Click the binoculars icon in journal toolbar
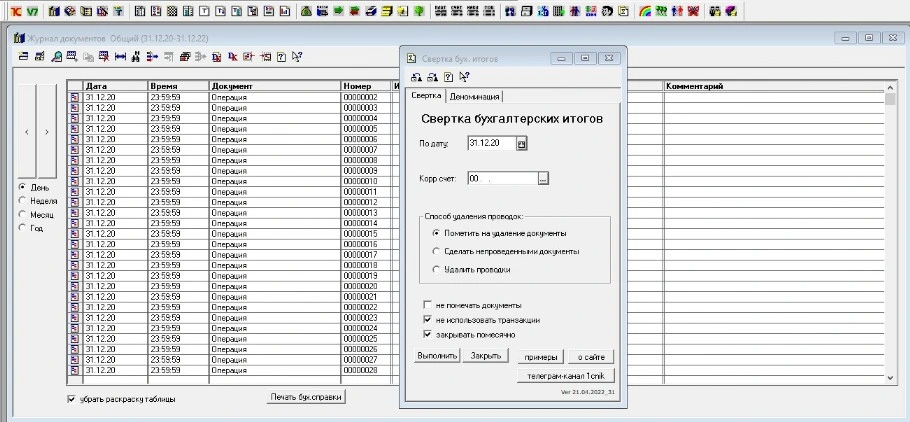The height and width of the screenshot is (422, 910). point(136,57)
